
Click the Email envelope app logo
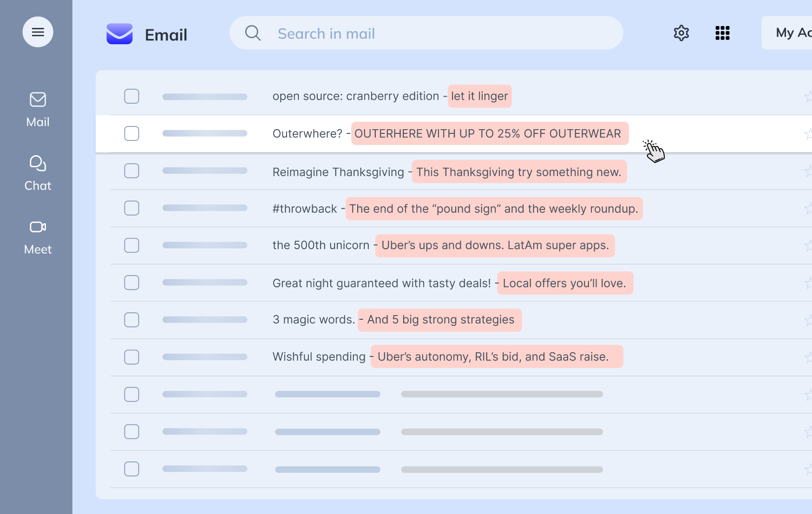[120, 33]
